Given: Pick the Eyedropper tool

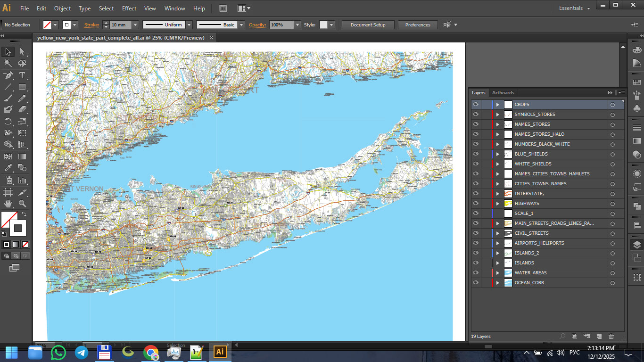Looking at the screenshot, I should pos(8,168).
